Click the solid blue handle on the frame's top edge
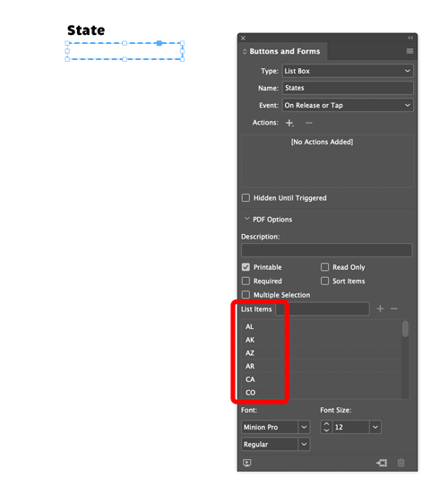448x504 pixels. click(159, 43)
